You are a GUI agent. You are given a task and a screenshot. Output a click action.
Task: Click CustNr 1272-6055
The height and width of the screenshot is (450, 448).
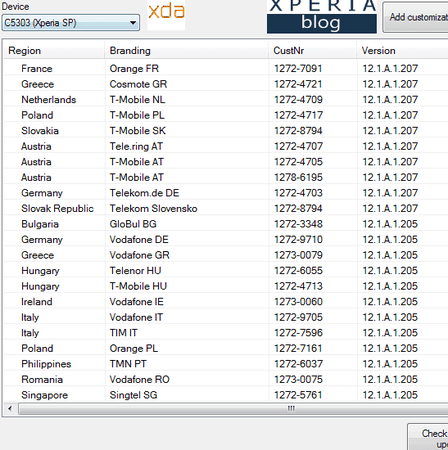[298, 271]
